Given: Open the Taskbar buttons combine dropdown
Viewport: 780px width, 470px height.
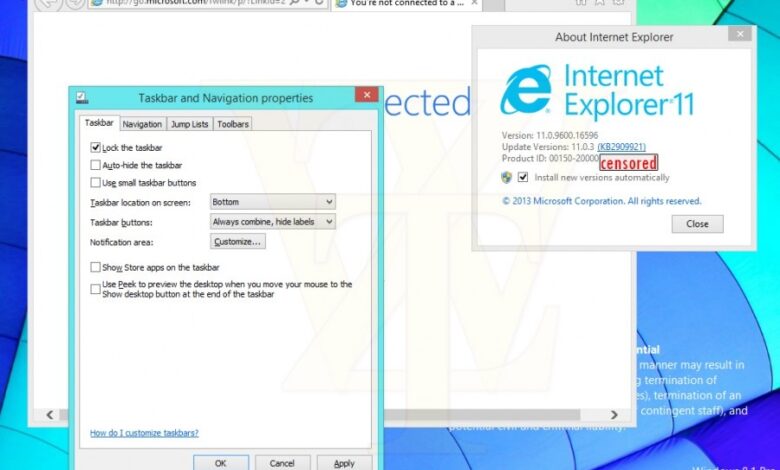Looking at the screenshot, I should click(273, 222).
